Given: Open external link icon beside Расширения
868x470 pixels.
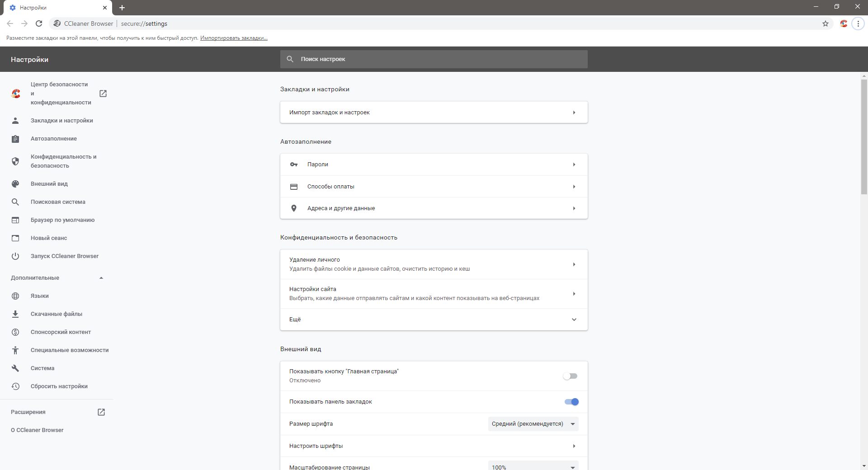Looking at the screenshot, I should pyautogui.click(x=101, y=412).
